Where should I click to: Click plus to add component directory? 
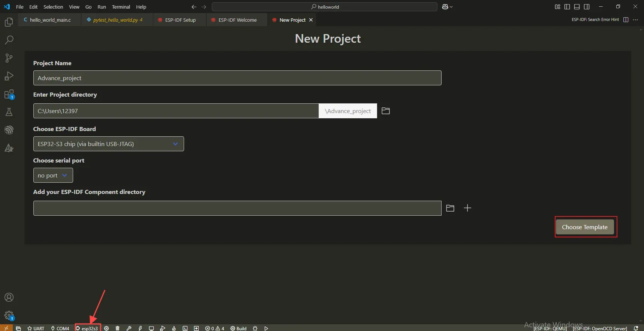point(467,208)
